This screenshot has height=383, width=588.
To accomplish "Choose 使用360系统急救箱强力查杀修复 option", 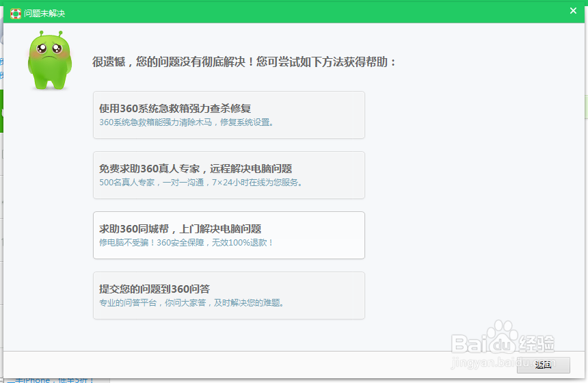I will [229, 115].
